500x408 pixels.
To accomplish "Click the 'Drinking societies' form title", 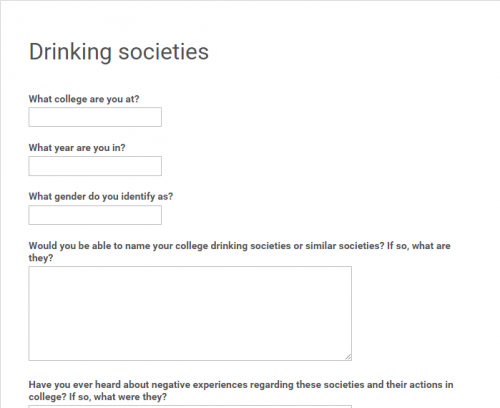I will coord(119,52).
